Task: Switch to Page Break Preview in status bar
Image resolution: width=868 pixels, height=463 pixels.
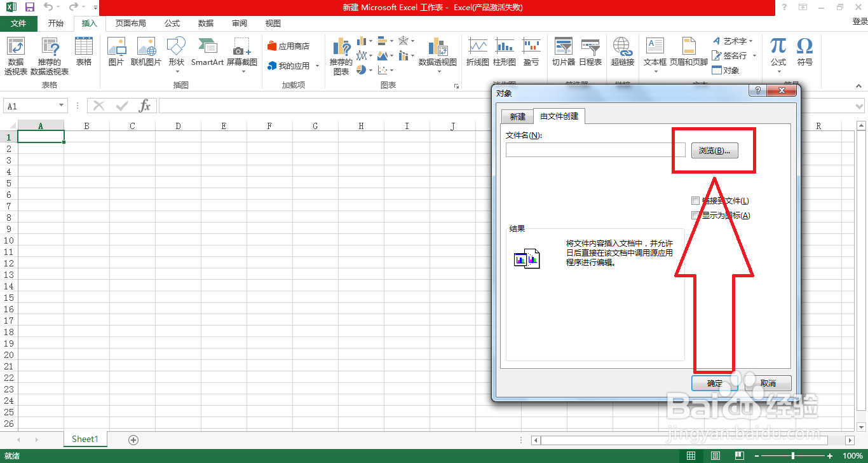Action: click(739, 456)
